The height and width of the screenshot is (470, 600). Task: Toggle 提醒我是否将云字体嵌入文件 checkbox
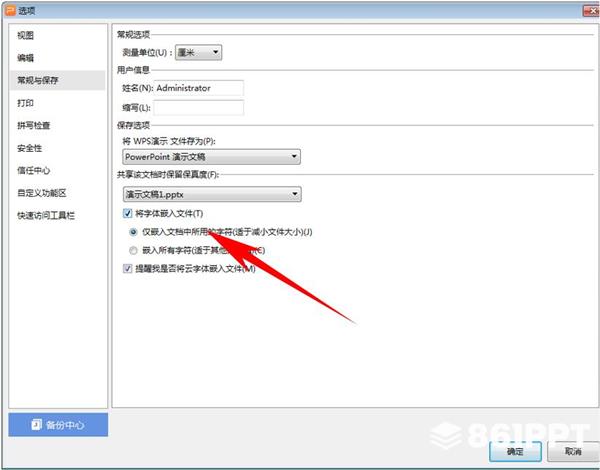[127, 269]
